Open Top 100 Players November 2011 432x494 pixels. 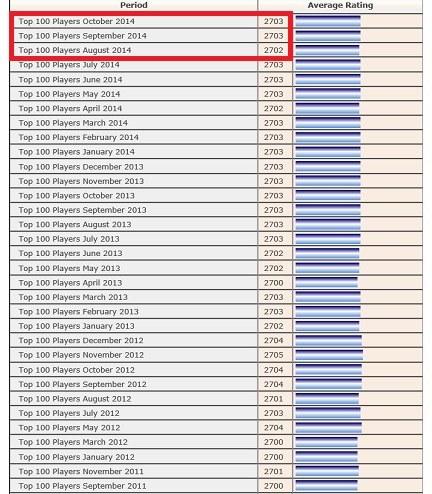click(x=81, y=471)
